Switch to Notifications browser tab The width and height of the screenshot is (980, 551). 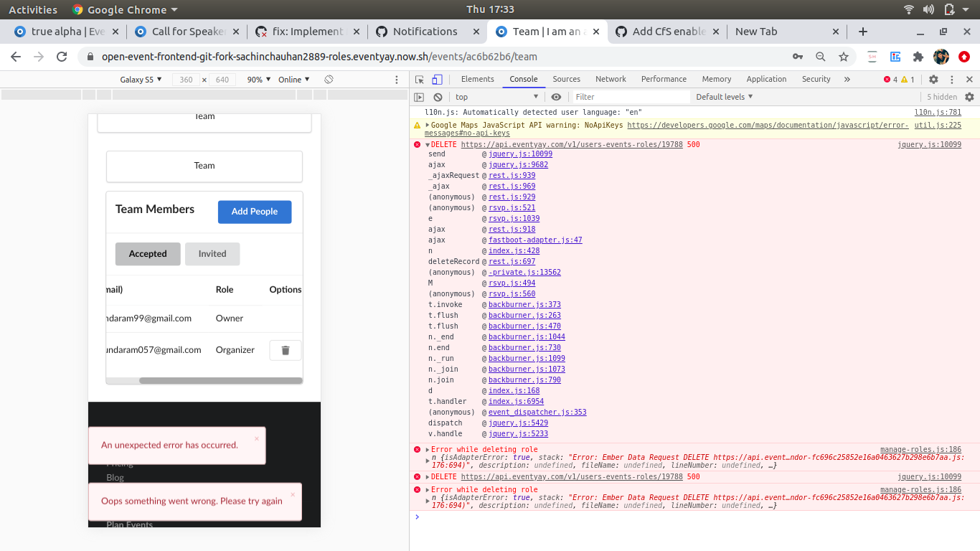[x=425, y=32]
